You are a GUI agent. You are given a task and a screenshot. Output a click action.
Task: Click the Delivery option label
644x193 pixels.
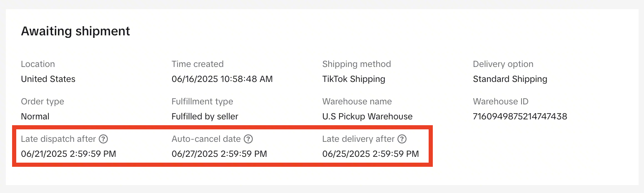[503, 64]
